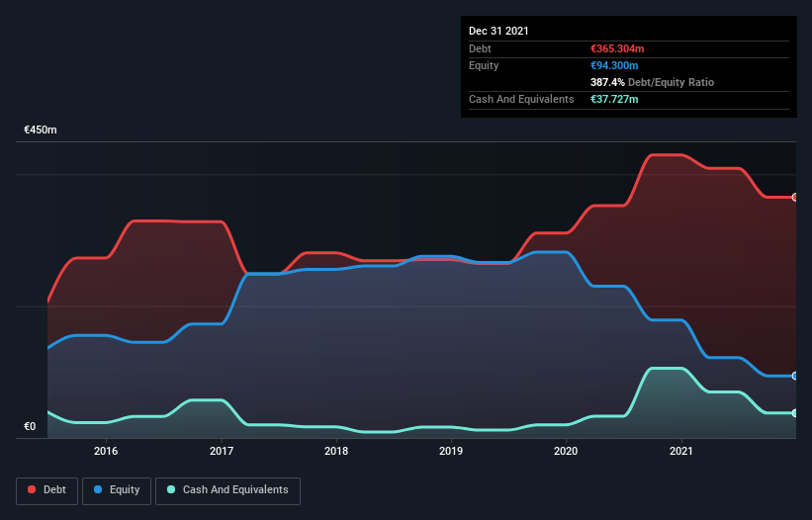
Task: Click the 387.4% Debt/Equity Ratio text
Action: point(652,82)
